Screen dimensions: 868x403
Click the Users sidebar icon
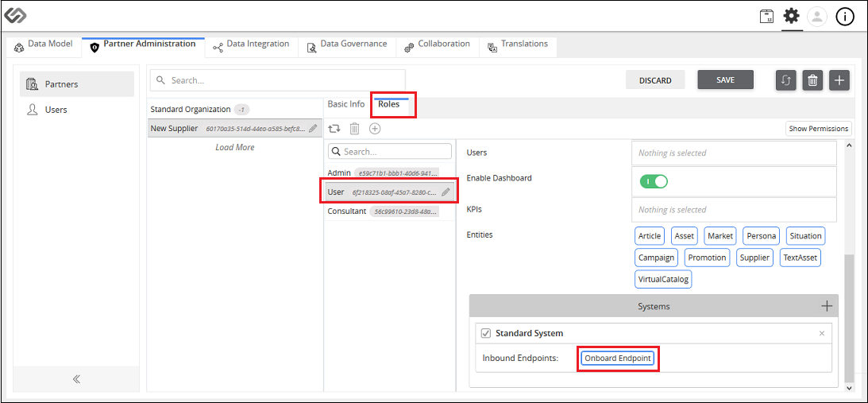coord(32,110)
